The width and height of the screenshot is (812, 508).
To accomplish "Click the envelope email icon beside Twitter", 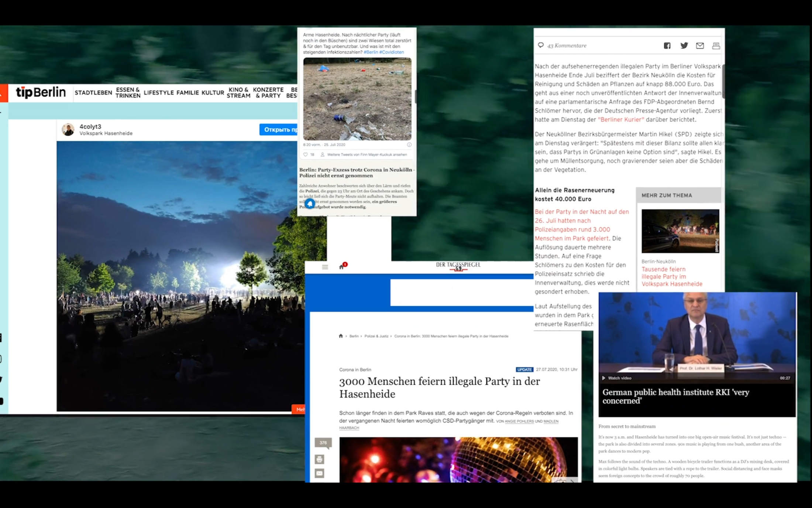I will [700, 46].
